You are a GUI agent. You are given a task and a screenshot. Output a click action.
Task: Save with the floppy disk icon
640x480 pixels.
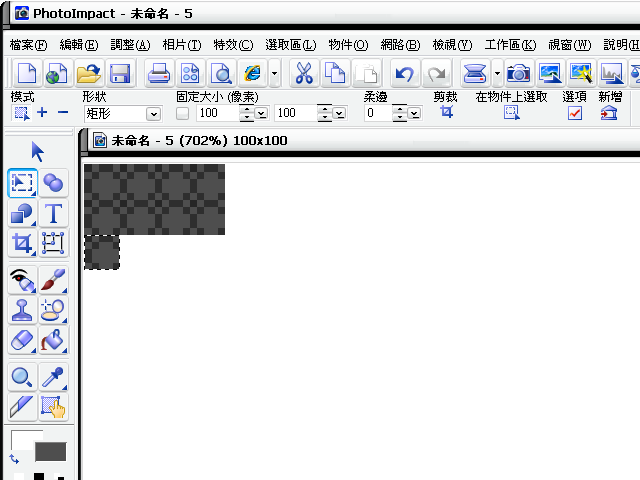pyautogui.click(x=120, y=73)
